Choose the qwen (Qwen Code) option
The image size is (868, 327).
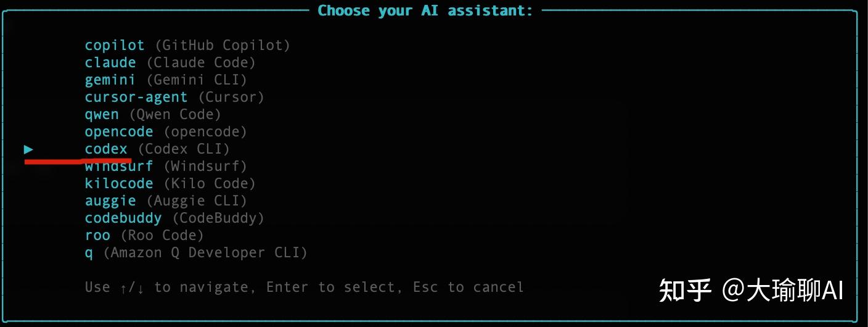102,115
